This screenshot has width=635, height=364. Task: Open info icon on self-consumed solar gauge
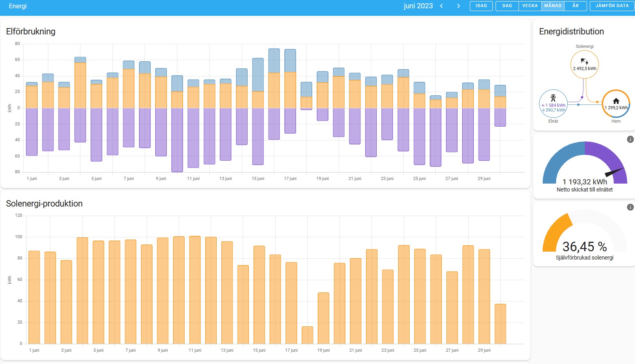[630, 207]
